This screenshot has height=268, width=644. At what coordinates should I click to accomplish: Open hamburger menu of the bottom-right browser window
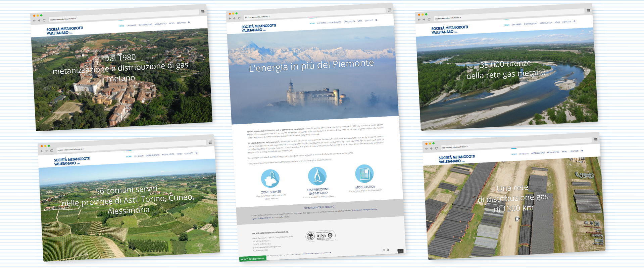(596, 140)
